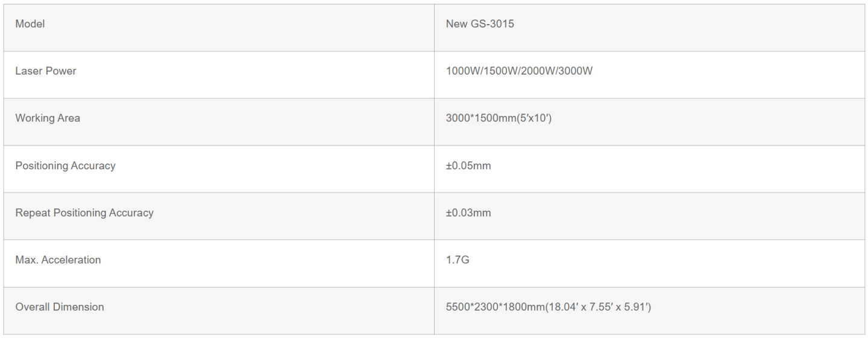The image size is (868, 338).
Task: Click the Repeat Positioning Accuracy label
Action: click(84, 212)
